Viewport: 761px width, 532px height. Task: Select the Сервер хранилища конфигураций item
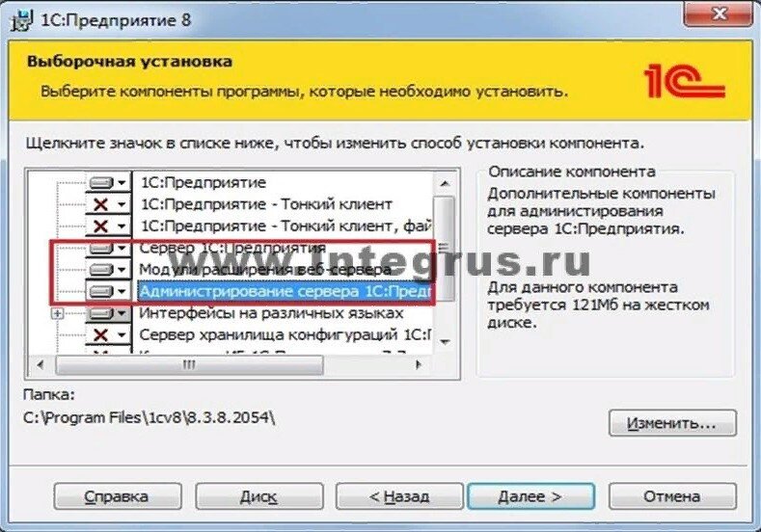[285, 334]
